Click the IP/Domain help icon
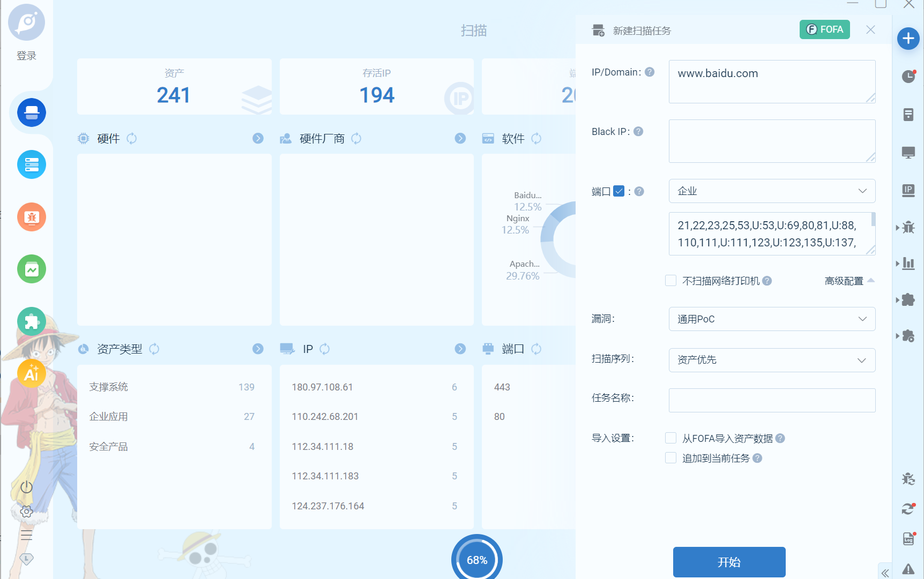 [x=650, y=72]
